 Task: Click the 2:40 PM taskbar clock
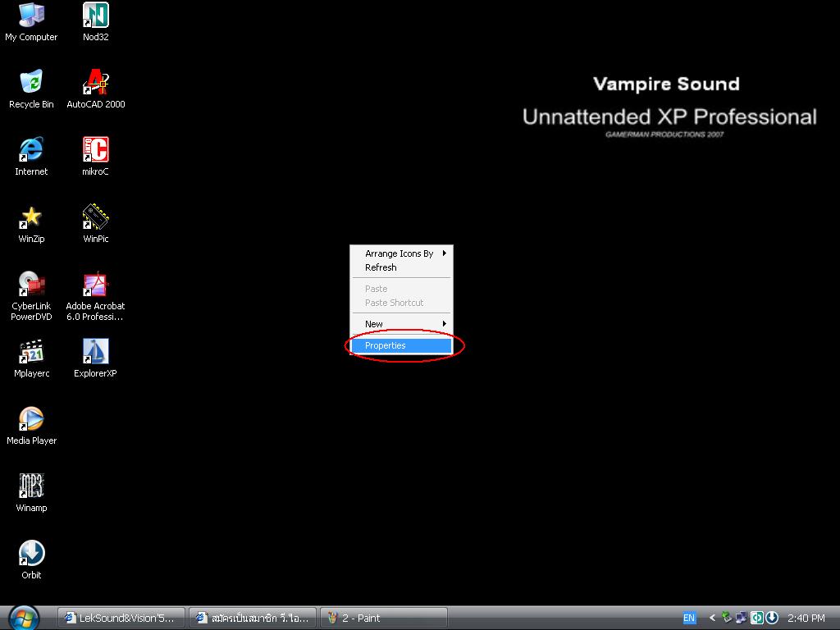coord(806,619)
